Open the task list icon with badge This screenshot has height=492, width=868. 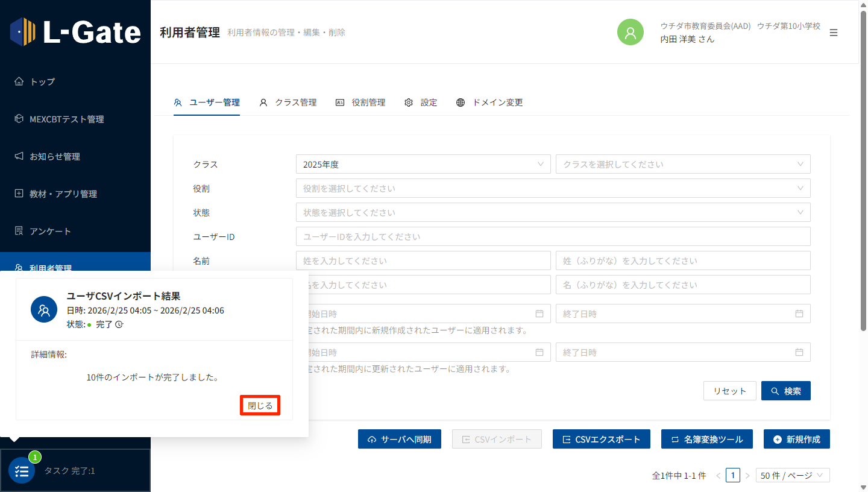[x=22, y=471]
